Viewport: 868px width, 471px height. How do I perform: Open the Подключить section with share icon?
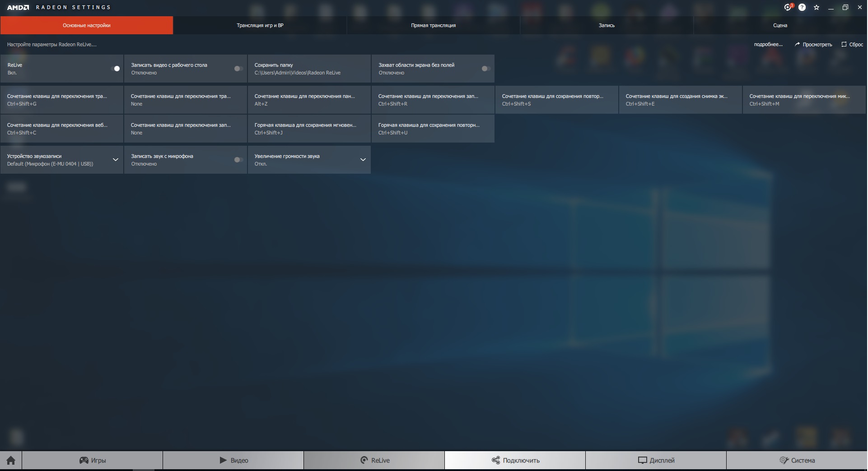click(515, 460)
